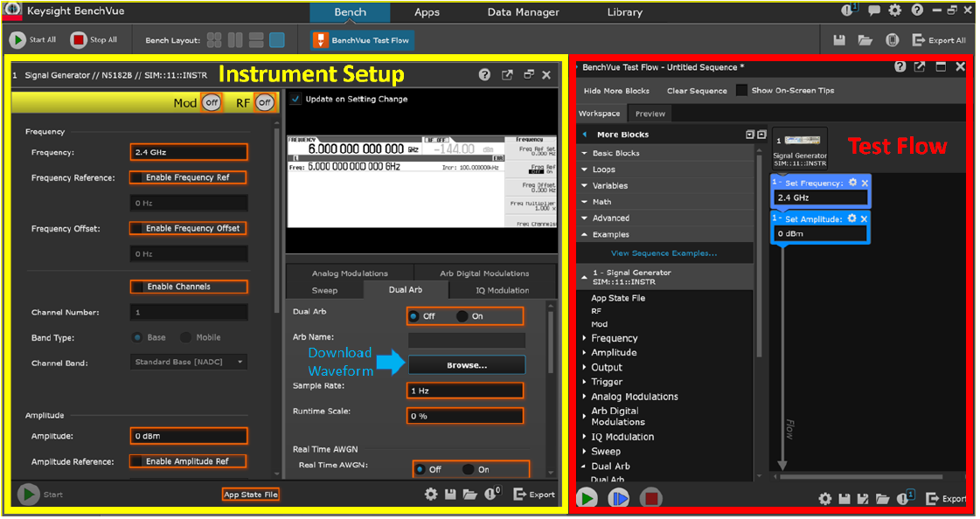Open the Channel Band dropdown

pos(188,361)
